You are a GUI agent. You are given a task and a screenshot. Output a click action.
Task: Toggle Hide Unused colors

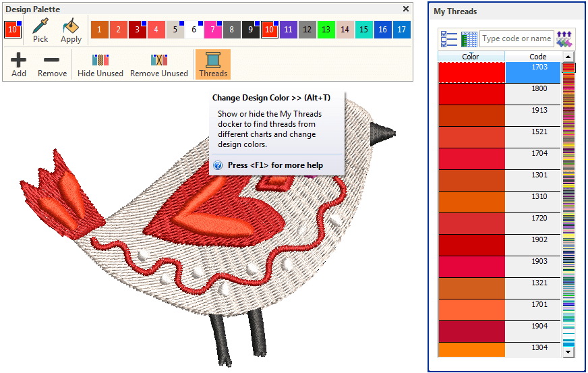[100, 65]
